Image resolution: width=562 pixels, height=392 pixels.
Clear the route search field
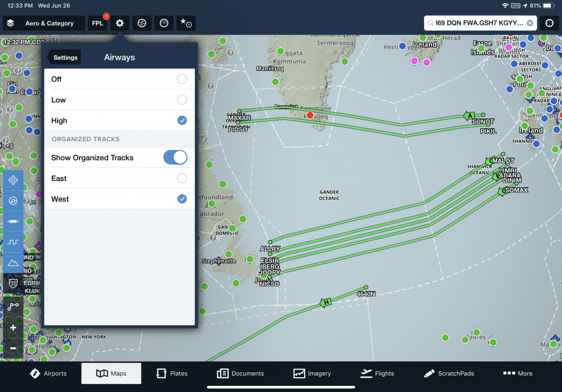[x=529, y=23]
